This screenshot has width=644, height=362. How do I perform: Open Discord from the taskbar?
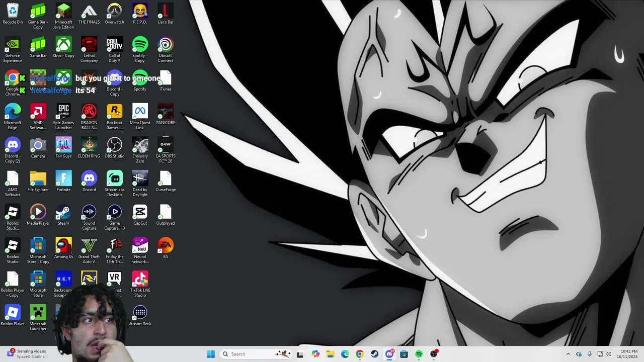[x=389, y=354]
